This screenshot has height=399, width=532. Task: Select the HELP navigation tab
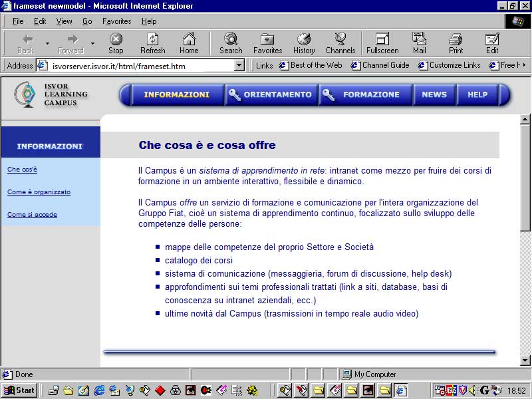[477, 94]
